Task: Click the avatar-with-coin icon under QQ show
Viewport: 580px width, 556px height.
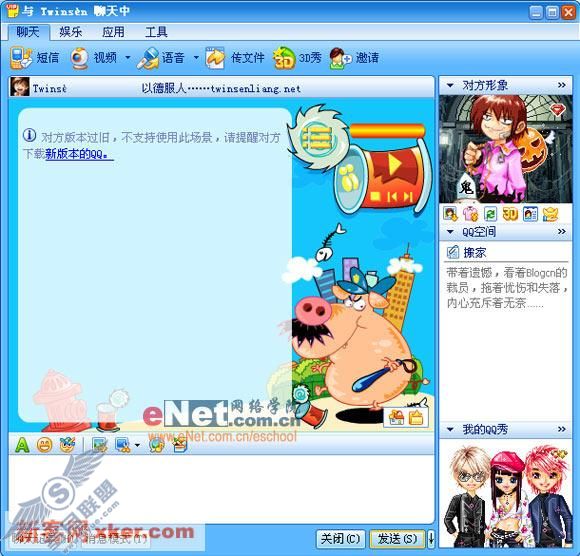Action: 450,214
